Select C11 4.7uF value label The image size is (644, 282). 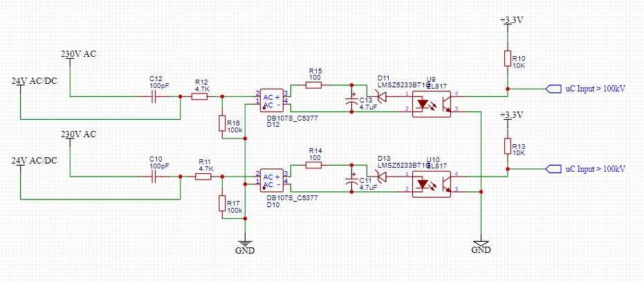368,187
